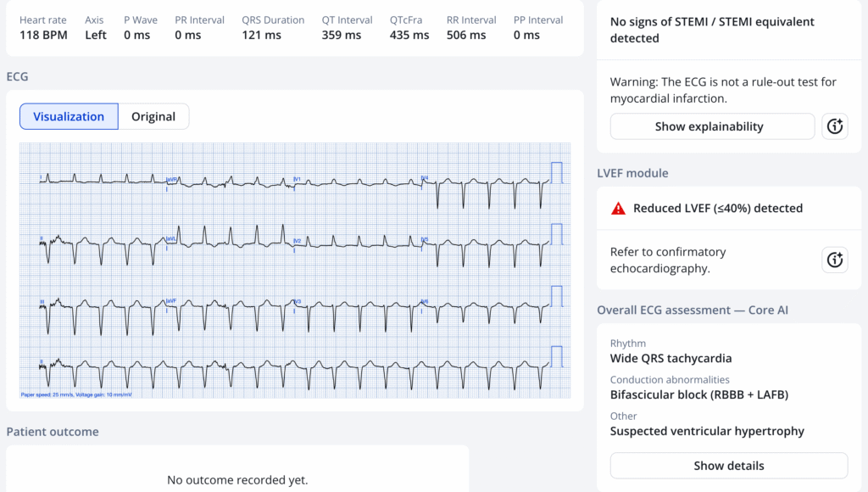This screenshot has height=492, width=868.
Task: Click the info icon beside Show explainability
Action: point(835,126)
